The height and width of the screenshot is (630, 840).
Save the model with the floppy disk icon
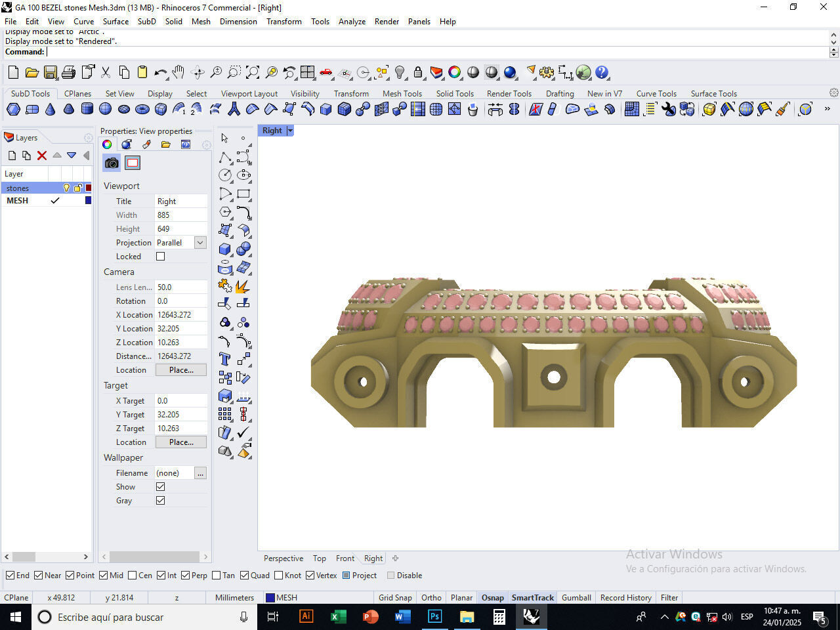click(x=50, y=73)
